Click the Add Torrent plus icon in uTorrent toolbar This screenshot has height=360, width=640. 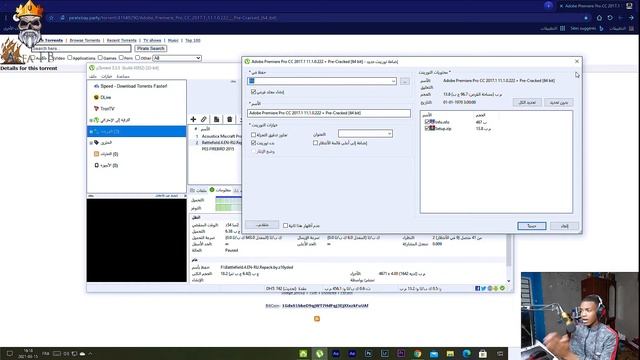pyautogui.click(x=193, y=119)
